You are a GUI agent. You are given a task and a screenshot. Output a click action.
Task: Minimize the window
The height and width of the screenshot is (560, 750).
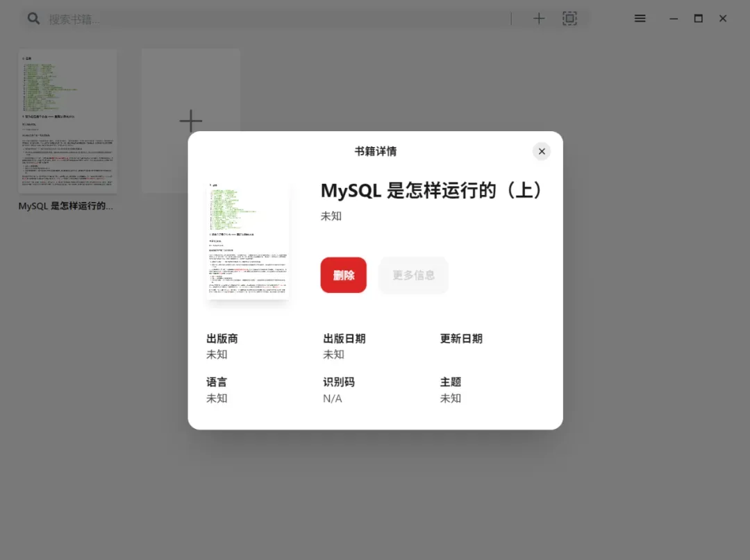[674, 19]
